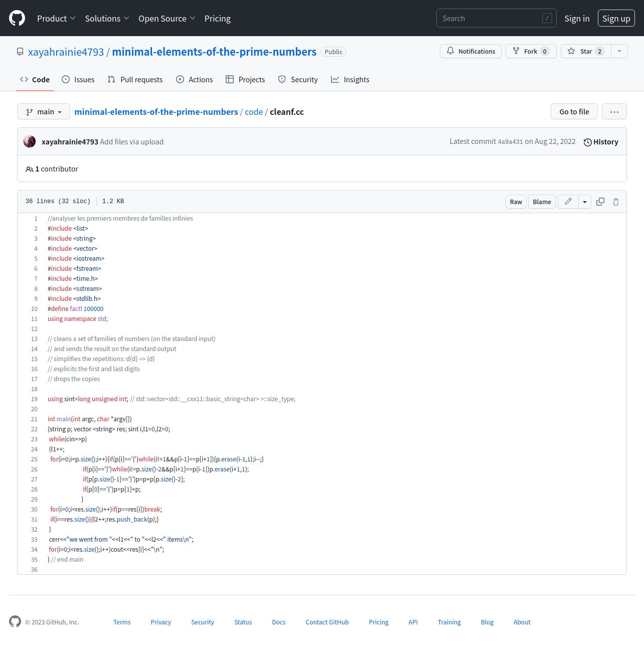Expand the edit options dropdown arrow
The image size is (644, 652).
point(585,202)
